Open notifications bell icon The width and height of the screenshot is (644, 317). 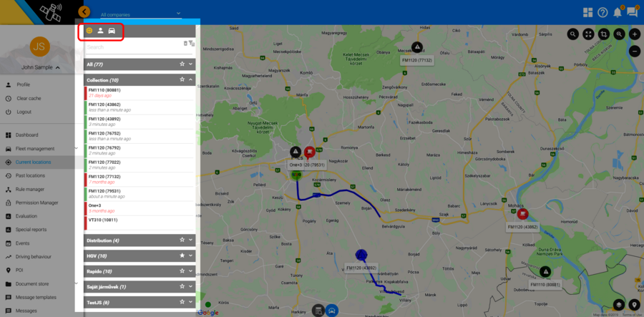coord(617,12)
